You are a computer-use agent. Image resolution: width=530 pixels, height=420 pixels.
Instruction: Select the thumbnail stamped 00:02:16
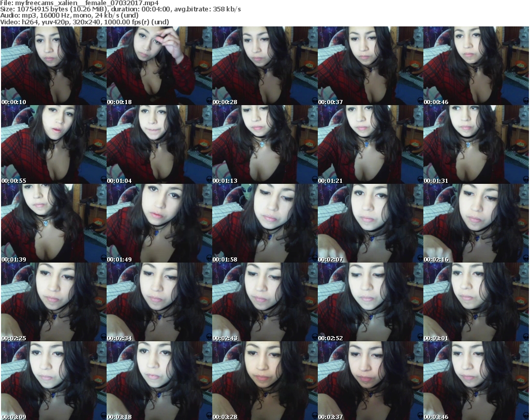point(476,223)
